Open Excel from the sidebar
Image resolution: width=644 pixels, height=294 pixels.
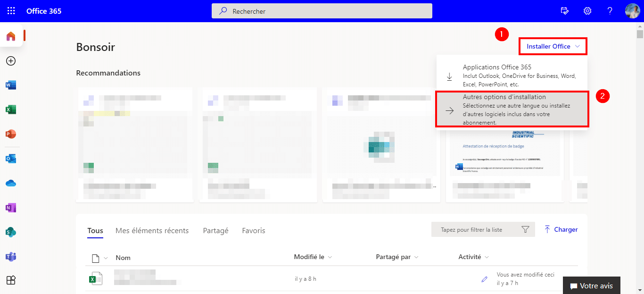pos(10,109)
